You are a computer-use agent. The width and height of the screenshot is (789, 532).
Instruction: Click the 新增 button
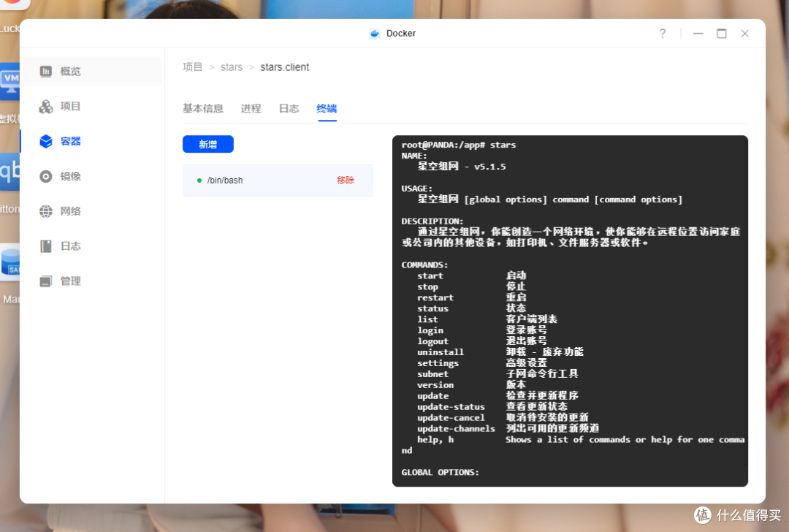pos(207,145)
